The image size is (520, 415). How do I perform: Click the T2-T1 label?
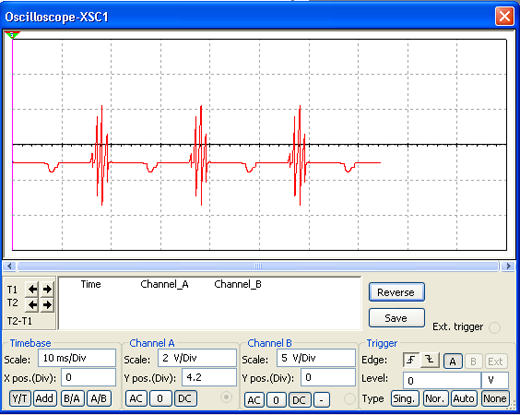click(x=20, y=321)
